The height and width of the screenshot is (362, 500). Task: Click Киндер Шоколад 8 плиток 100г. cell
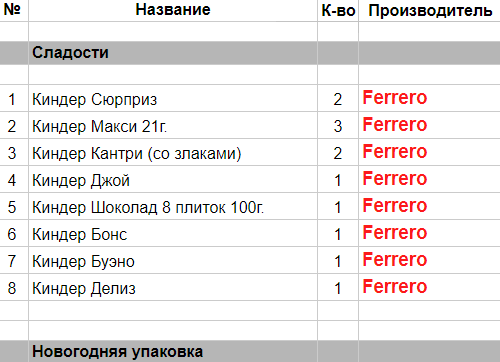pyautogui.click(x=173, y=207)
